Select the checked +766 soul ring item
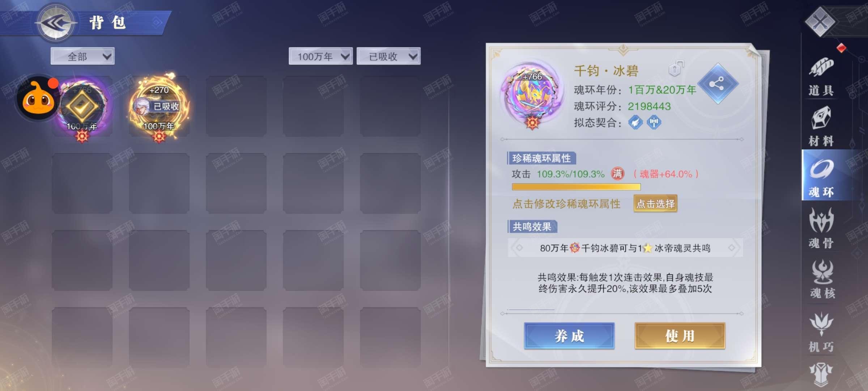868x391 pixels. pyautogui.click(x=82, y=107)
